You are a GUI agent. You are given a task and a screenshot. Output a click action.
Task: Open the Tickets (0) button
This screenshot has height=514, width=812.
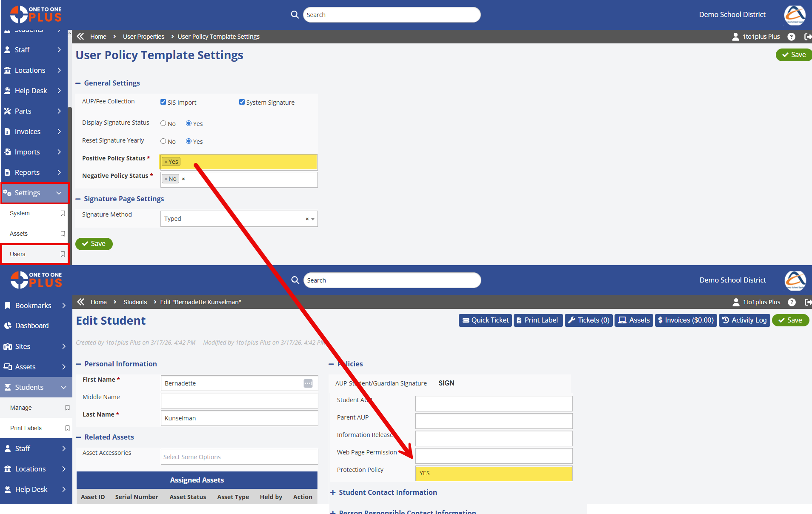(589, 320)
